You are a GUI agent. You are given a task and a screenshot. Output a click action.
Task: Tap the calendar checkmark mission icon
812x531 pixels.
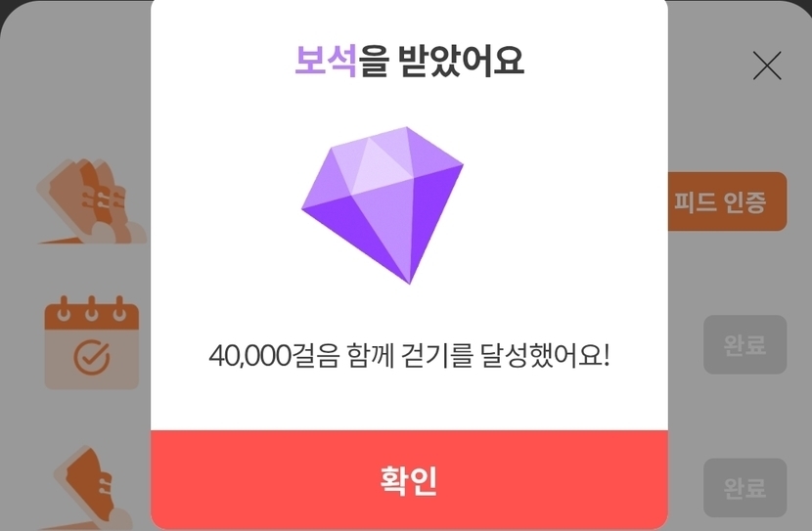click(92, 342)
